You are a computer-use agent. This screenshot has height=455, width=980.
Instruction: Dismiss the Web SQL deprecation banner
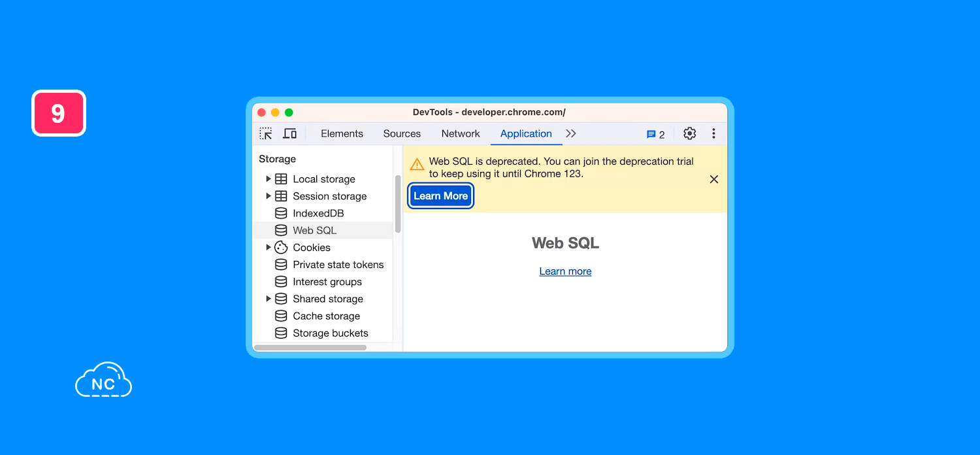coord(714,179)
